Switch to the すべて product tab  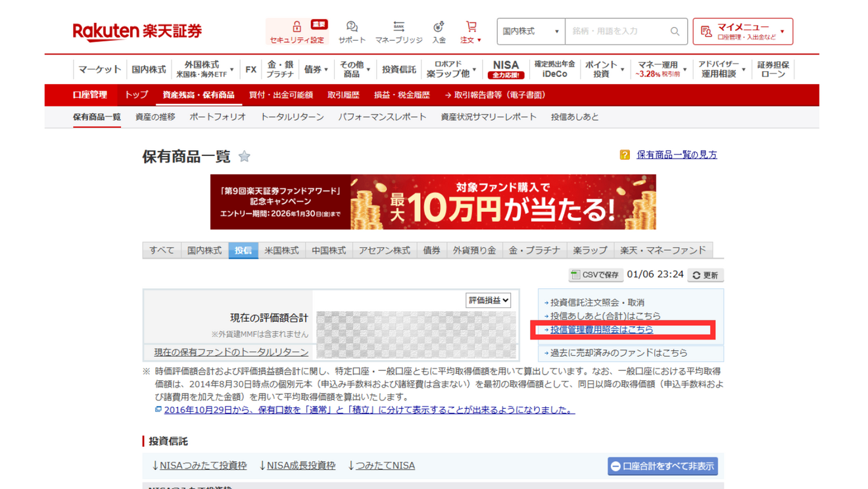pyautogui.click(x=162, y=251)
